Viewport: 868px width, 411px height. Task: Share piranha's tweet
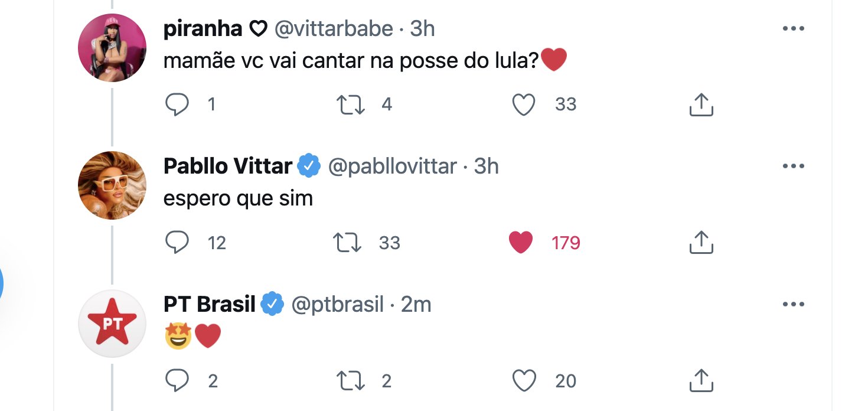tap(701, 105)
